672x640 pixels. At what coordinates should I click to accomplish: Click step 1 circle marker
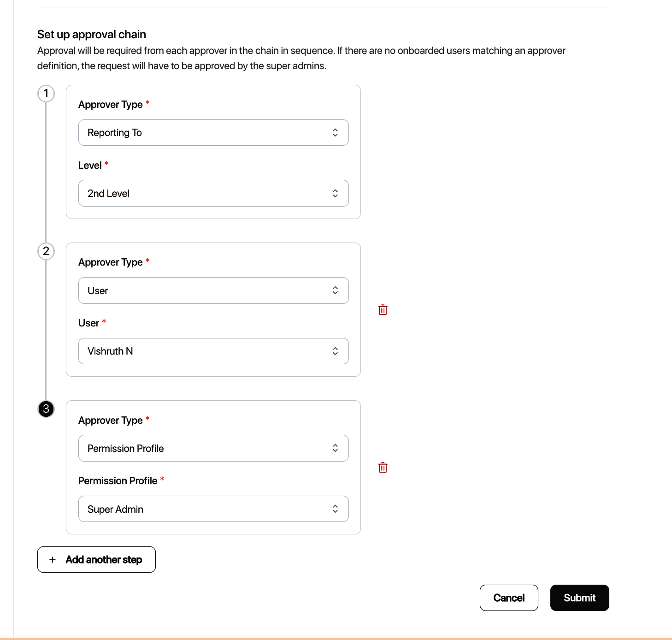pyautogui.click(x=46, y=94)
